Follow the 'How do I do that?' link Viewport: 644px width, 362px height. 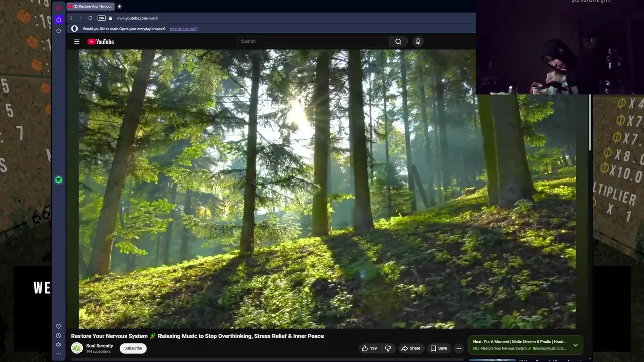coord(183,29)
